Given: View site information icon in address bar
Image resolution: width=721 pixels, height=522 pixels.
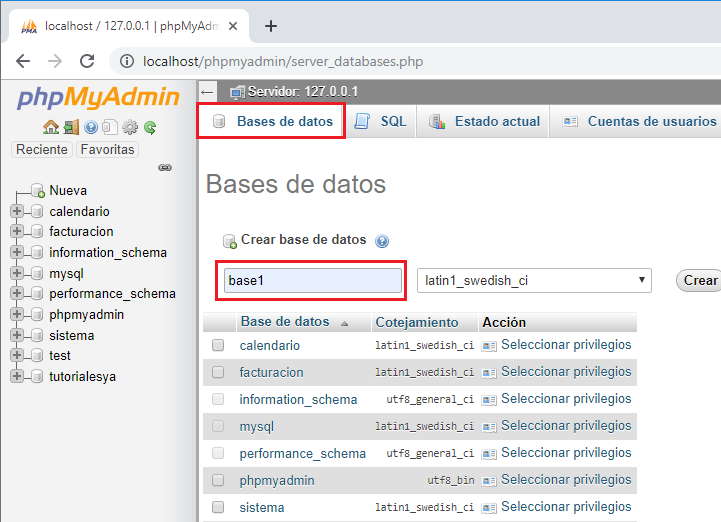Looking at the screenshot, I should coord(127,61).
